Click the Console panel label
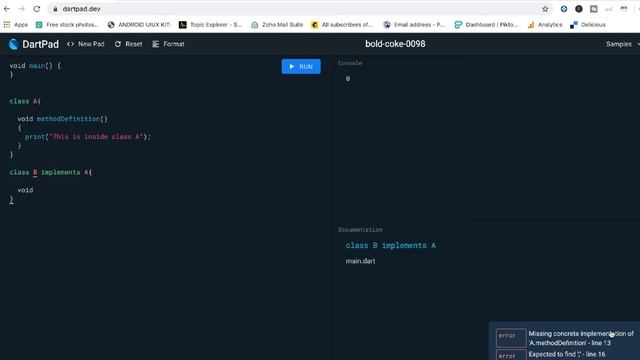Image resolution: width=640 pixels, height=360 pixels. [350, 63]
